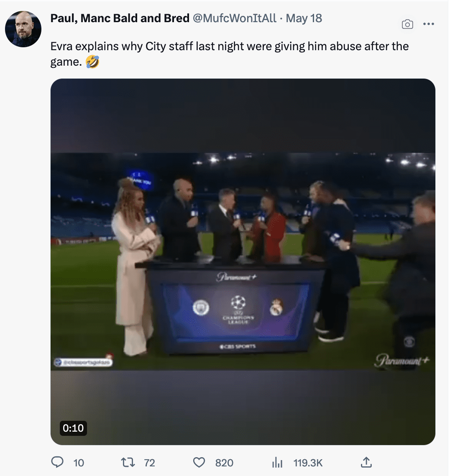Click the reply speech bubble icon
Image resolution: width=455 pixels, height=476 pixels.
(57, 462)
